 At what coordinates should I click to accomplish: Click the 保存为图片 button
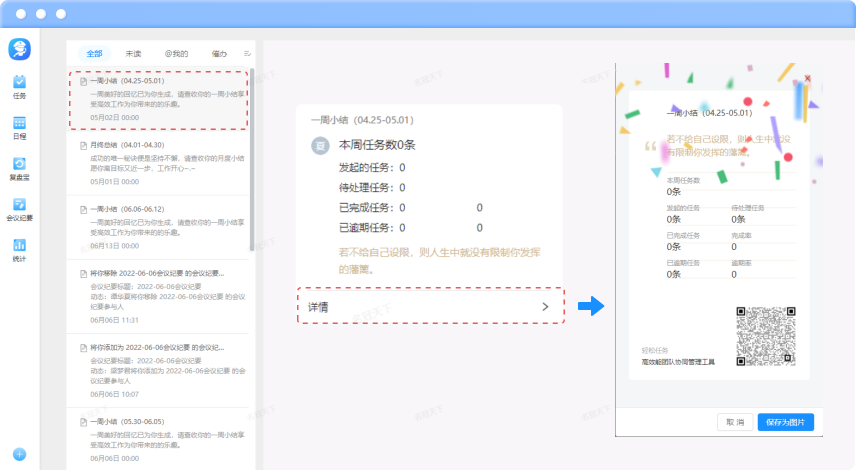785,422
